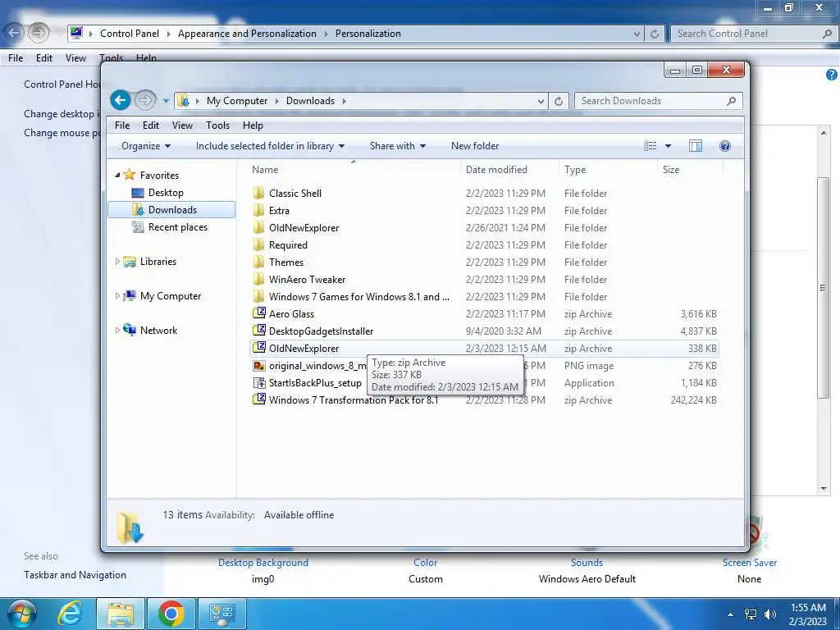Select the WinAero Tweaker folder icon
The image size is (840, 630).
(258, 279)
